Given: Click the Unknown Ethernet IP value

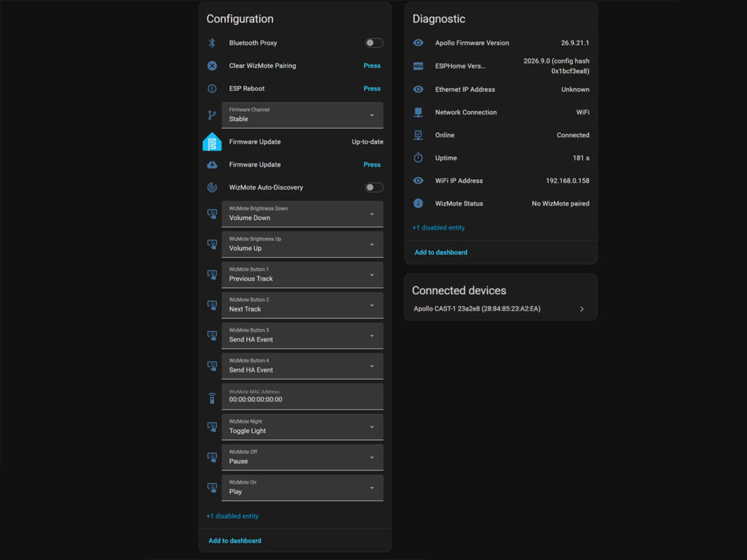Looking at the screenshot, I should [x=575, y=90].
